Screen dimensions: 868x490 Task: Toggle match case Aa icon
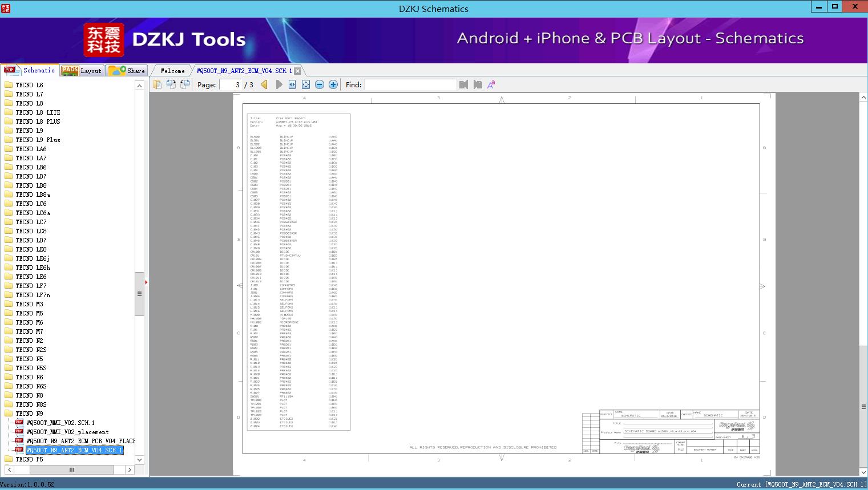491,84
